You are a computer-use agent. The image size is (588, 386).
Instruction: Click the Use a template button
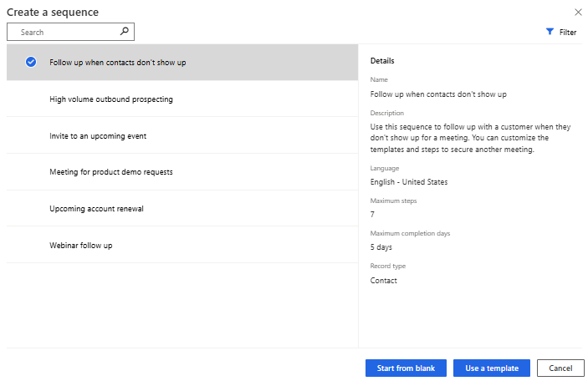coord(492,368)
